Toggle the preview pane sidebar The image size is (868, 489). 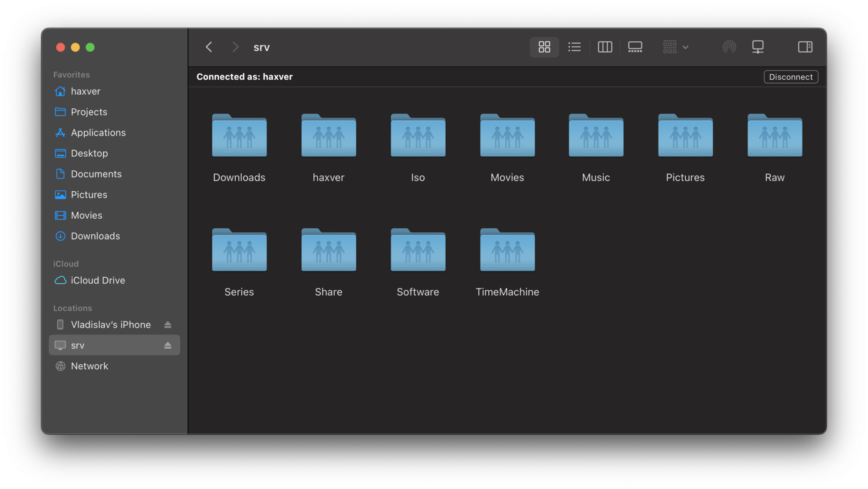tap(805, 47)
